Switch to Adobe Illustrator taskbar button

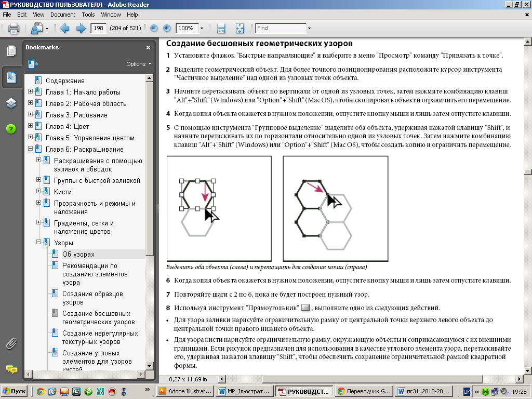(185, 392)
